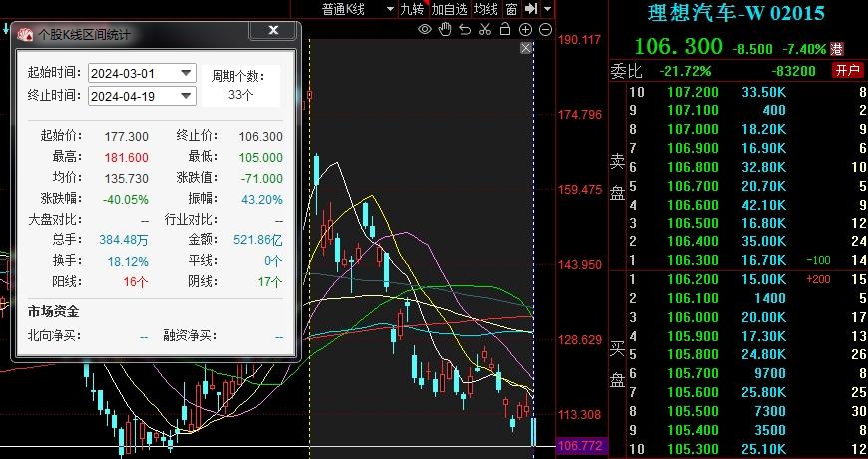
Task: Select buy level 10 price 105.300
Action: click(693, 449)
